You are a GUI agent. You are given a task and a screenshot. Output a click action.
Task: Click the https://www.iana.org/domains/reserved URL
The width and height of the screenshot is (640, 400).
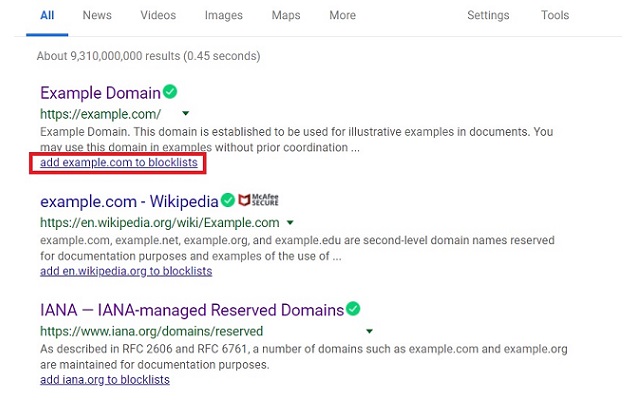click(x=151, y=331)
